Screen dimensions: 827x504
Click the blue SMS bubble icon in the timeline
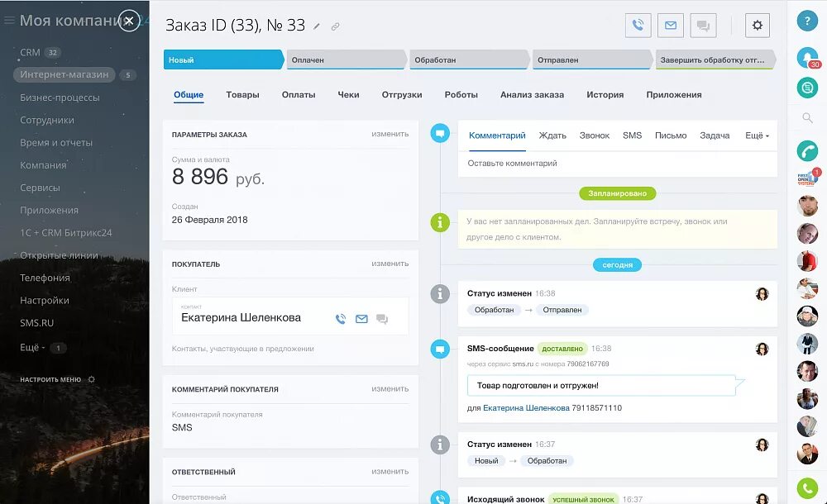[x=440, y=349]
